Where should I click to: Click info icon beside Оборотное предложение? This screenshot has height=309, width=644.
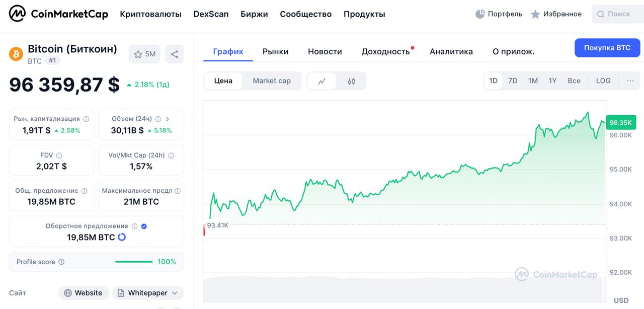(x=134, y=226)
